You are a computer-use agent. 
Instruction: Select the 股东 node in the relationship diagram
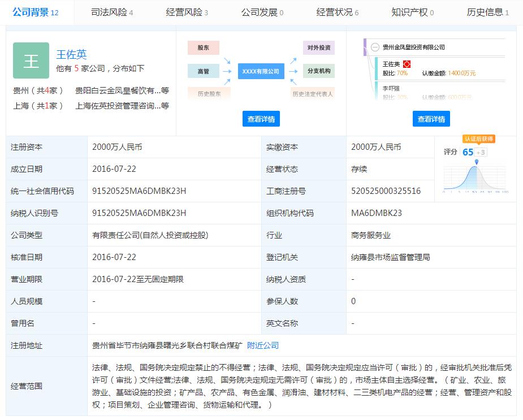point(203,48)
